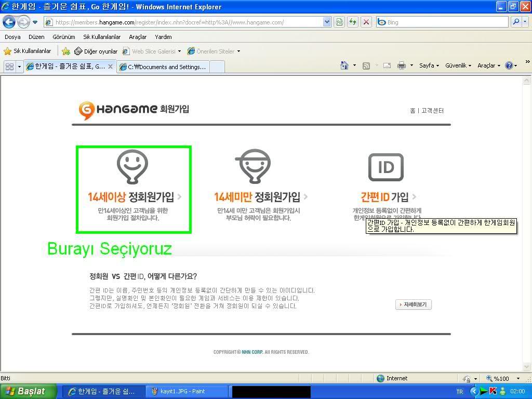Click the Home page icon
Viewport: 532px width, 399px height.
pyautogui.click(x=344, y=65)
